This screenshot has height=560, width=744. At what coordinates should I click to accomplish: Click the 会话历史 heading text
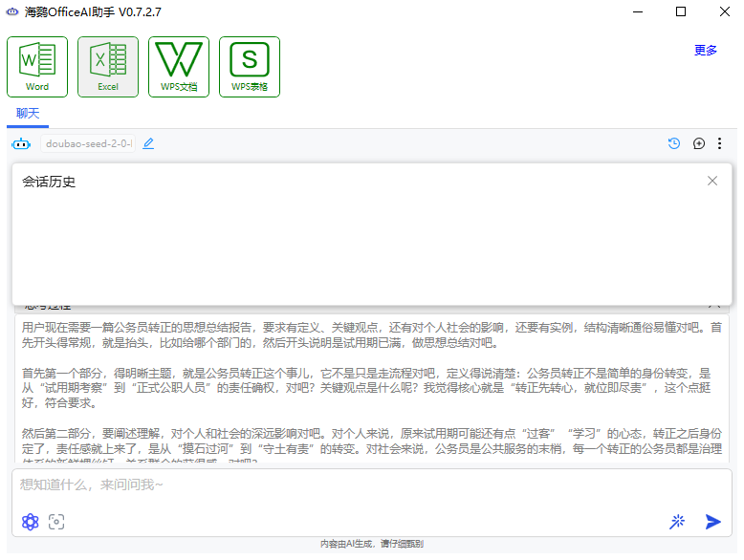click(49, 182)
